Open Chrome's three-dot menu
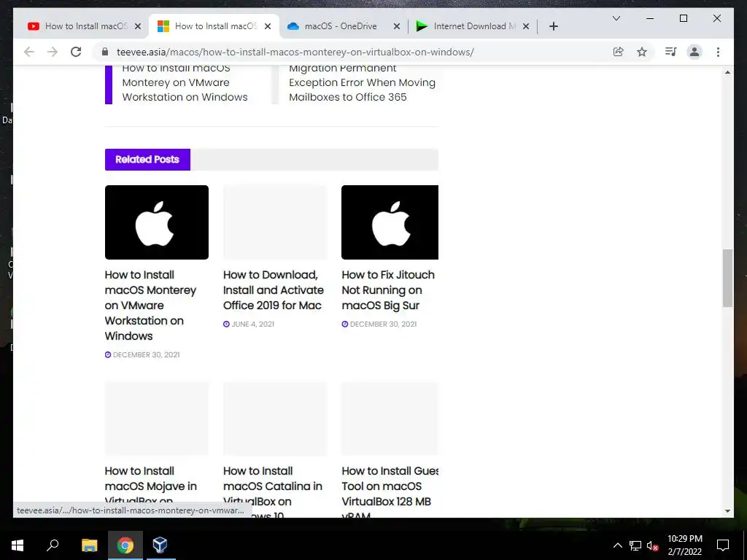 (x=718, y=52)
